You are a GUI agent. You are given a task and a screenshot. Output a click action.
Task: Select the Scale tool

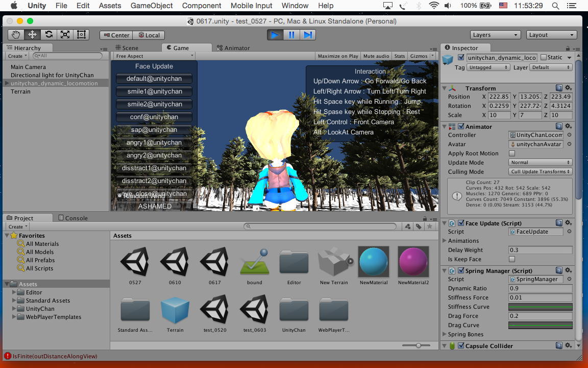[x=65, y=35]
